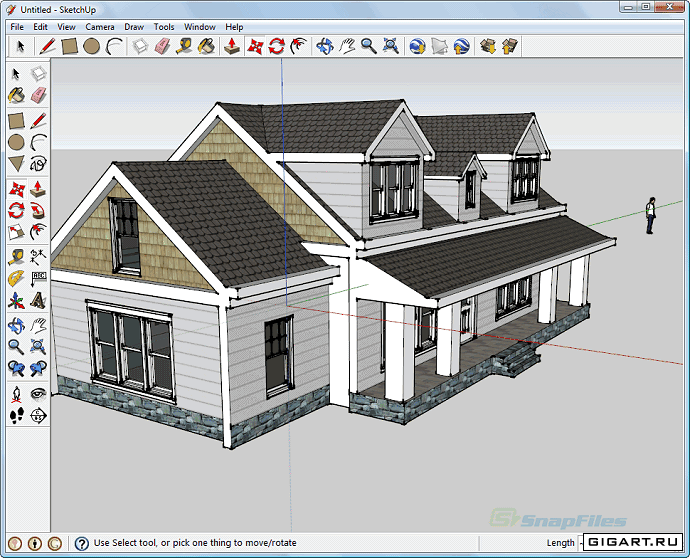Screen dimensions: 690x558
Task: Pick the Line pencil tool in the top toolbar
Action: tap(48, 46)
